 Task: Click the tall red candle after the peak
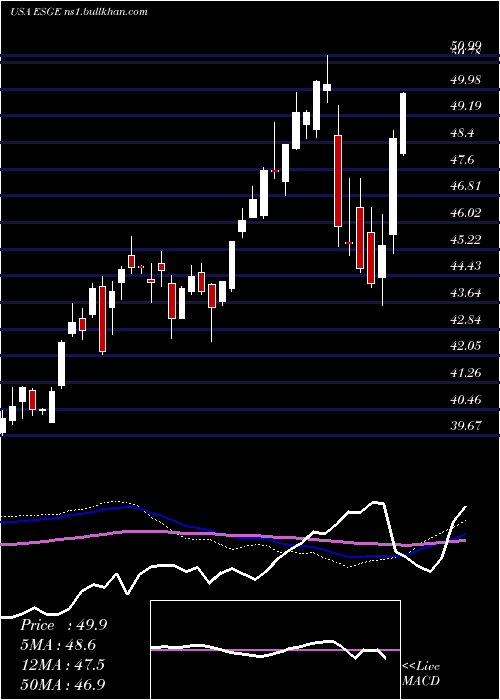[x=338, y=181]
